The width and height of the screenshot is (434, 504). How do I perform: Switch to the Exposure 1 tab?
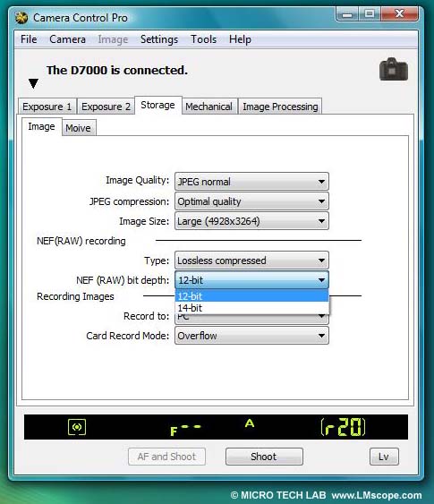(x=47, y=107)
